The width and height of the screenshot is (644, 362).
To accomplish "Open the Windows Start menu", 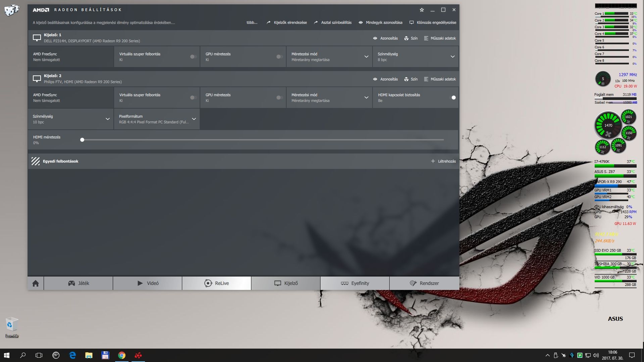I will click(x=7, y=355).
